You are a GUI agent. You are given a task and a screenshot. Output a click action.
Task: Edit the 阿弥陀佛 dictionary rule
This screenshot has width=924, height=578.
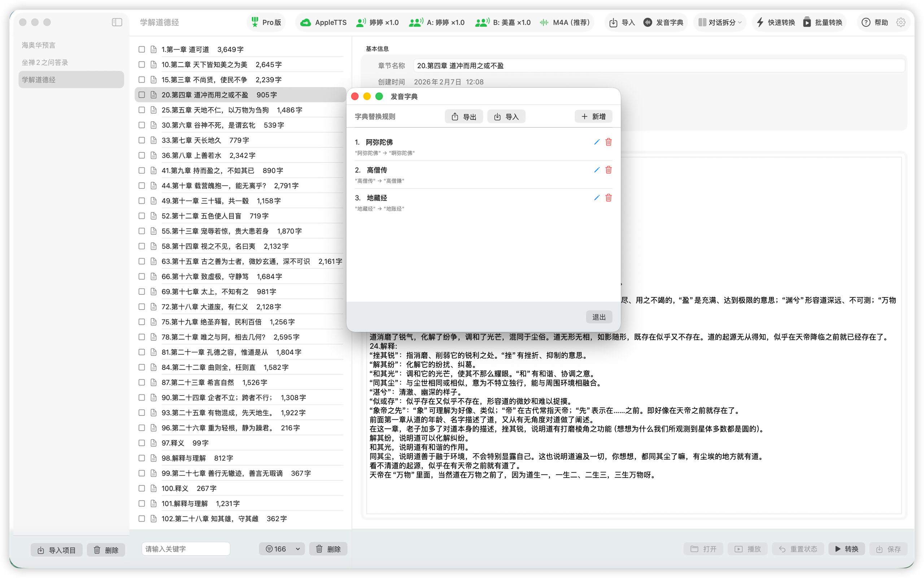(x=597, y=142)
